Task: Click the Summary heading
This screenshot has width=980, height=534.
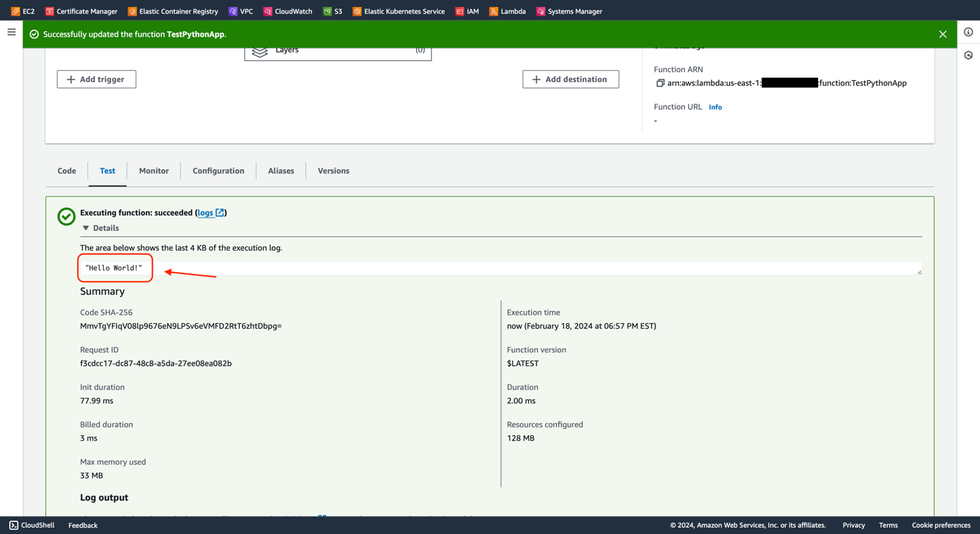Action: pyautogui.click(x=102, y=291)
